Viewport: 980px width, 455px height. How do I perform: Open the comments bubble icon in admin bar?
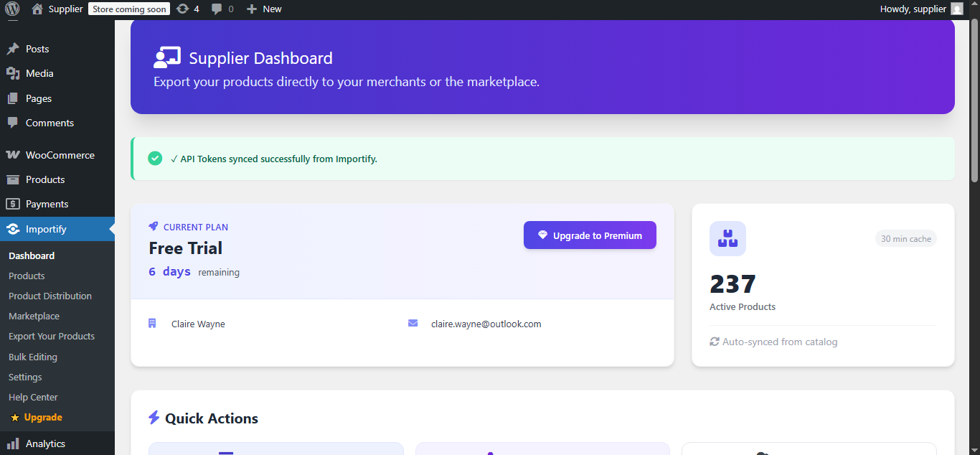coord(217,9)
